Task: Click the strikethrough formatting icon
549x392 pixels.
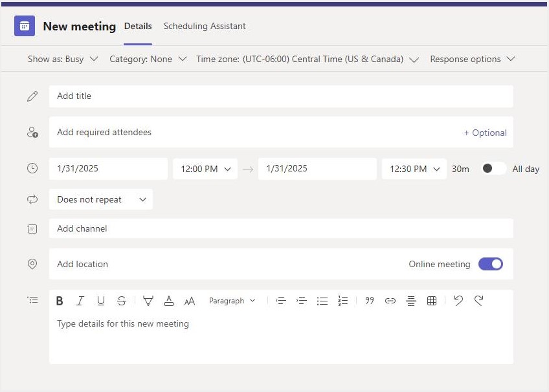Action: (x=122, y=301)
